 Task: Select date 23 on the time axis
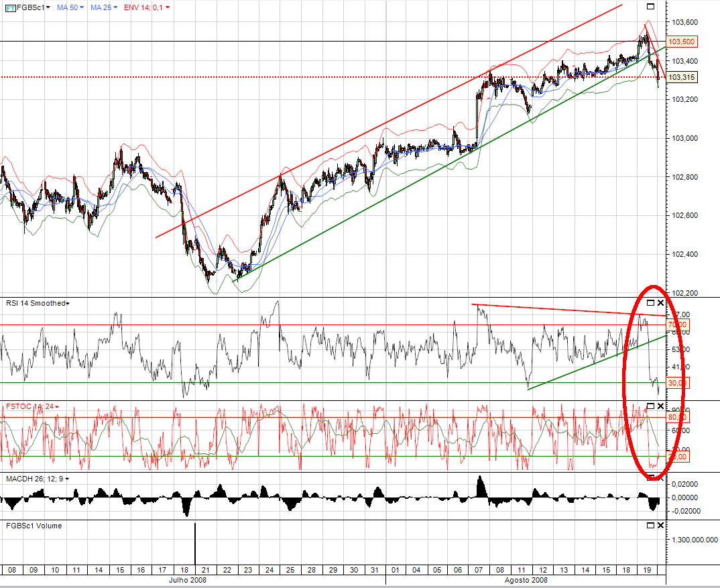(248, 570)
